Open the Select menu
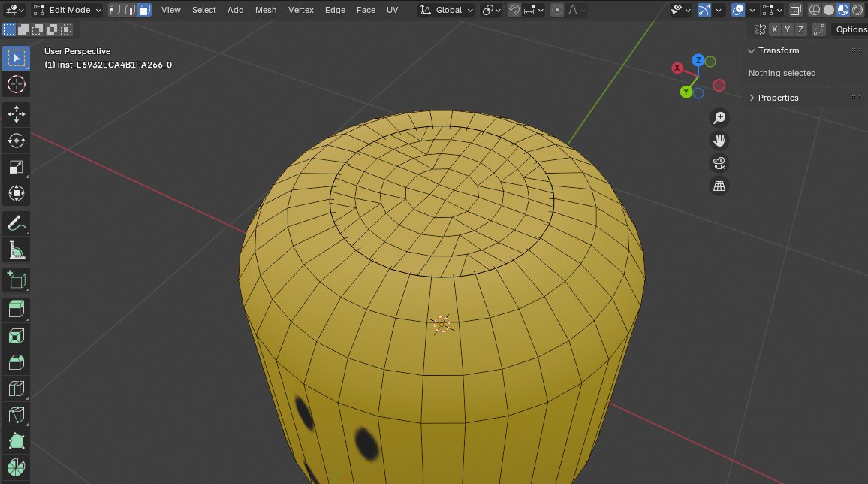This screenshot has width=868, height=484. [x=203, y=10]
